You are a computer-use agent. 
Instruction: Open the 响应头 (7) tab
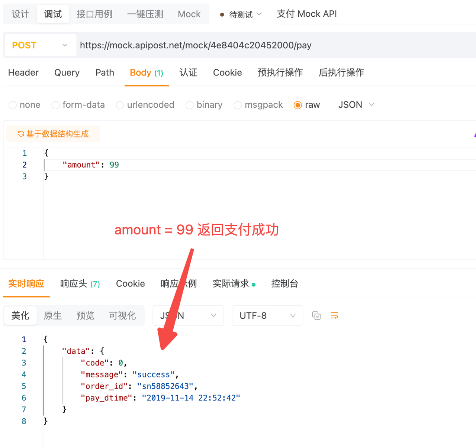(x=80, y=284)
